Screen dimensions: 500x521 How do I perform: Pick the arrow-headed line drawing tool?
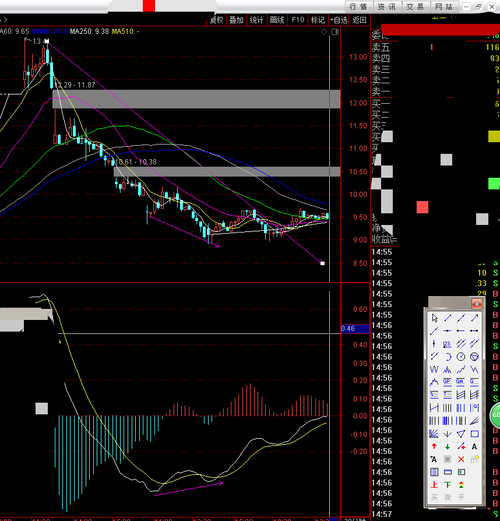coord(474,318)
